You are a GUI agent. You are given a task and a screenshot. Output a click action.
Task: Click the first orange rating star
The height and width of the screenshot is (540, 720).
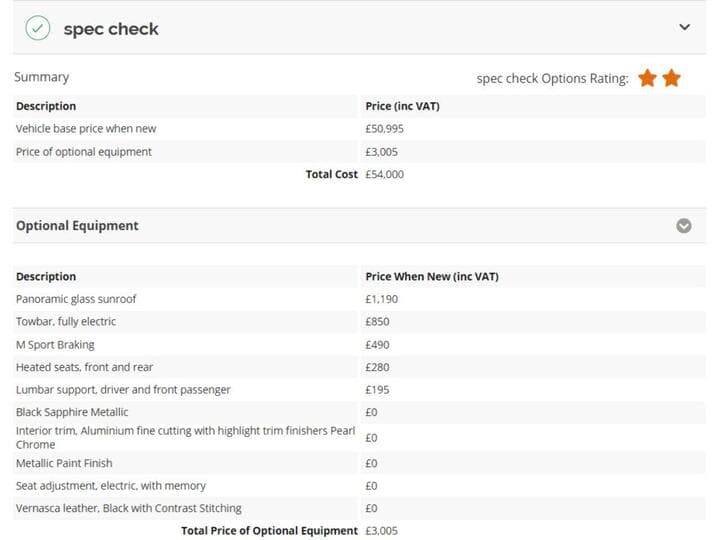pos(647,78)
